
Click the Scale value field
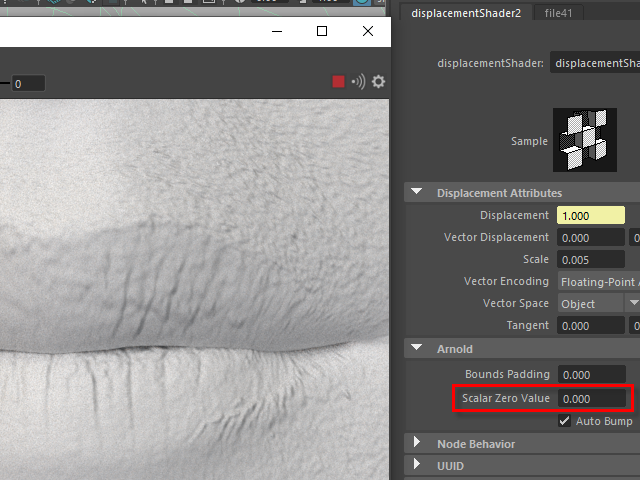[x=591, y=259]
